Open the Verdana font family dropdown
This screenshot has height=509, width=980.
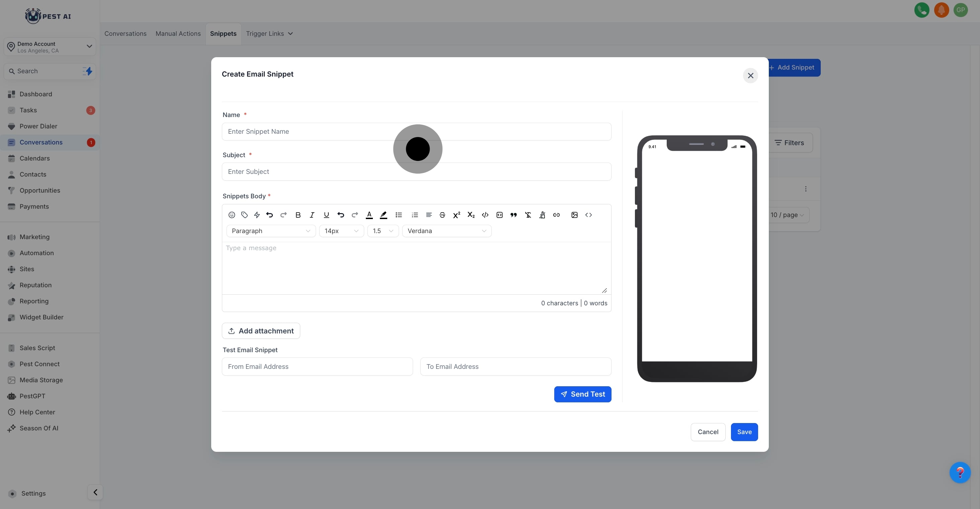tap(446, 231)
